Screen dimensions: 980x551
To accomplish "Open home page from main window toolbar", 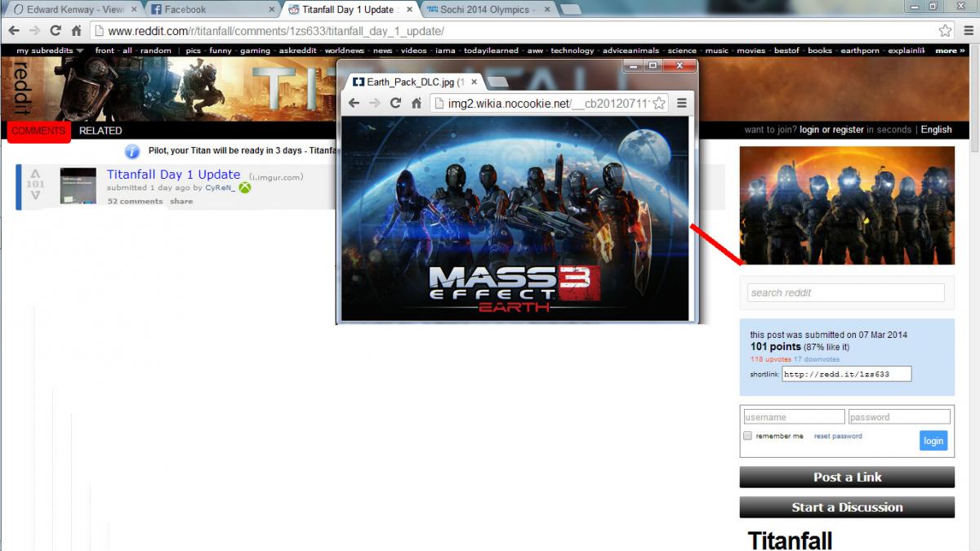I will [76, 31].
